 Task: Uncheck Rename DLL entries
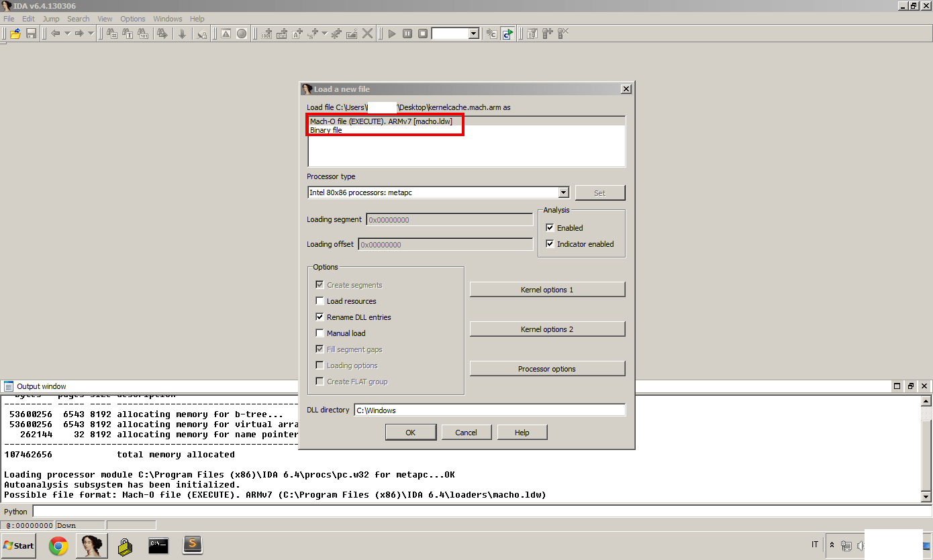[x=320, y=317]
